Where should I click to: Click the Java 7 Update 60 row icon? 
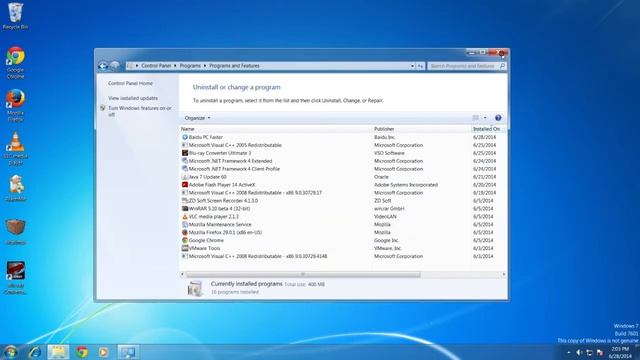tap(184, 177)
